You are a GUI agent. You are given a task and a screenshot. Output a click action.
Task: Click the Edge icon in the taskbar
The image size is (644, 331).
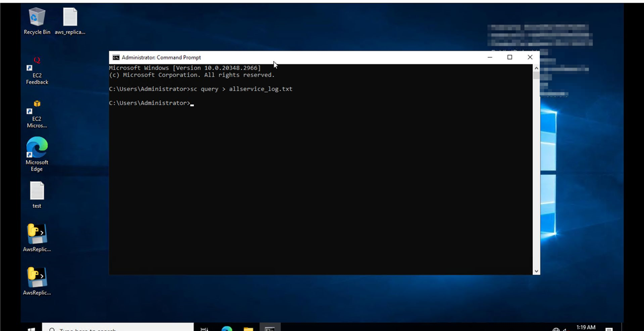coord(227,328)
